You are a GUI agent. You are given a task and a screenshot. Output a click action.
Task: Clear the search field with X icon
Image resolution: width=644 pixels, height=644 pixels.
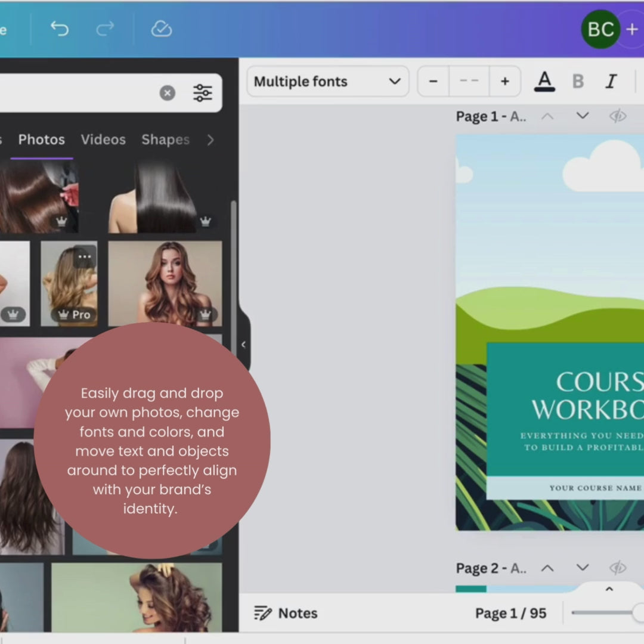(x=168, y=93)
